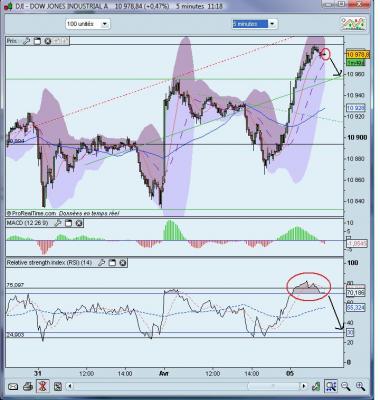
Task: Maximize the MACD panel window icon
Action: point(69,223)
